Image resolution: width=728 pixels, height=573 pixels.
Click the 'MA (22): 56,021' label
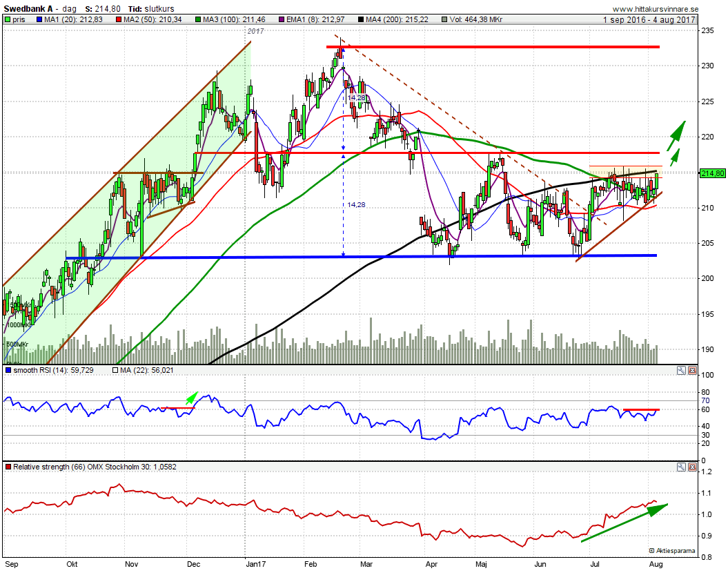(x=147, y=371)
